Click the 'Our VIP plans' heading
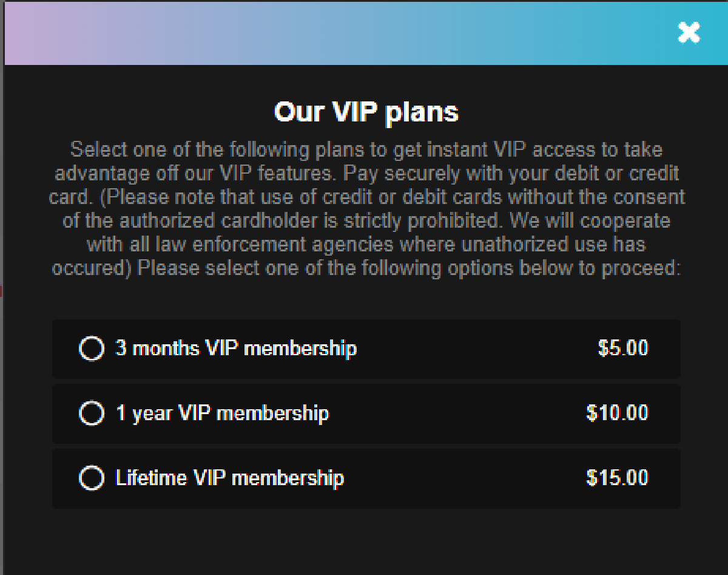728x575 pixels. click(366, 112)
